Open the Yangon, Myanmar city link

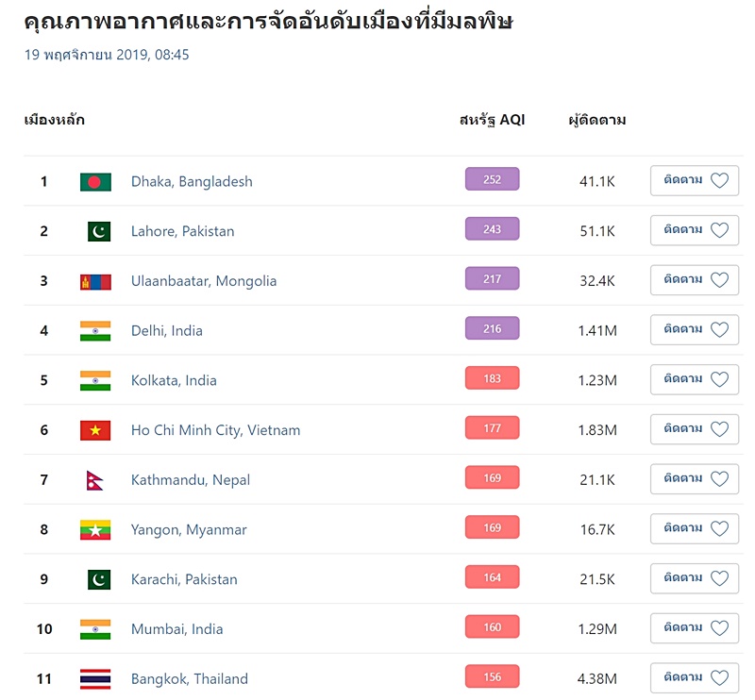(189, 530)
